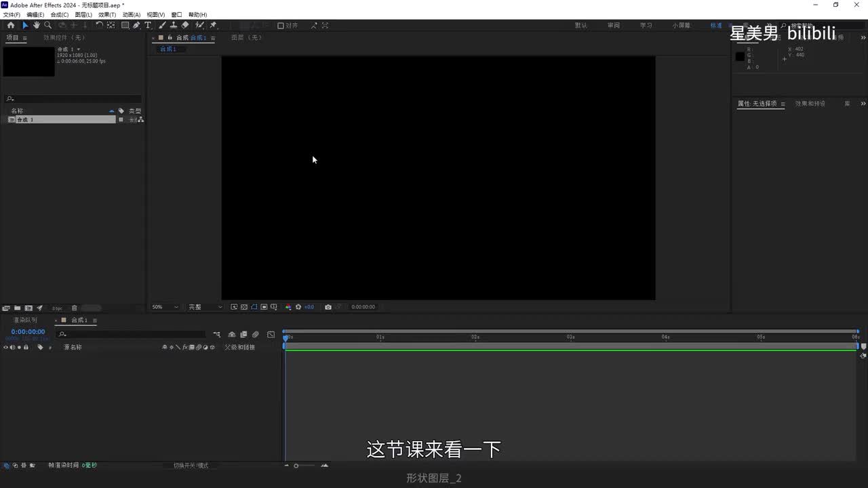This screenshot has width=868, height=488.
Task: Create a new folder in Project panel
Action: 18,308
